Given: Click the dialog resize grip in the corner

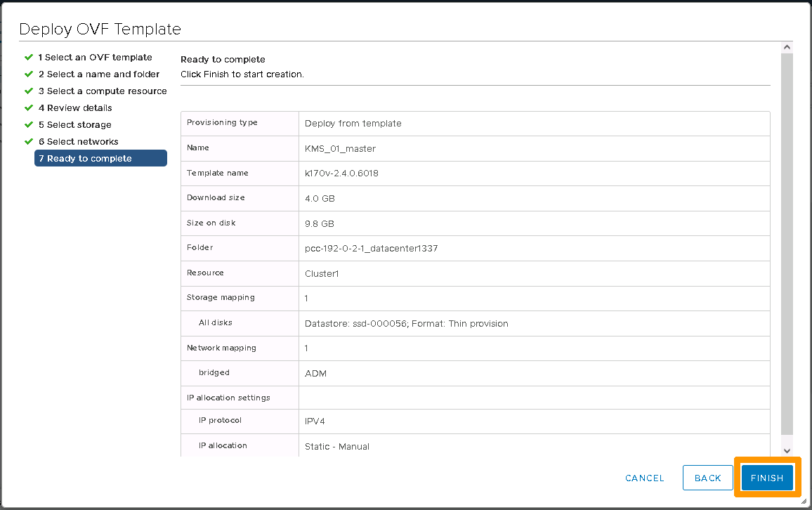Looking at the screenshot, I should click(x=804, y=501).
